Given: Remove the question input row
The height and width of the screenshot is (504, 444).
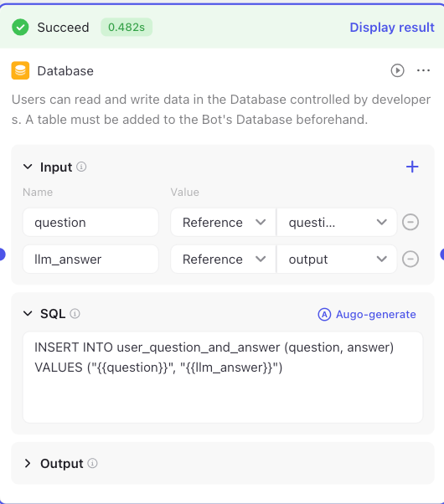Looking at the screenshot, I should click(410, 222).
